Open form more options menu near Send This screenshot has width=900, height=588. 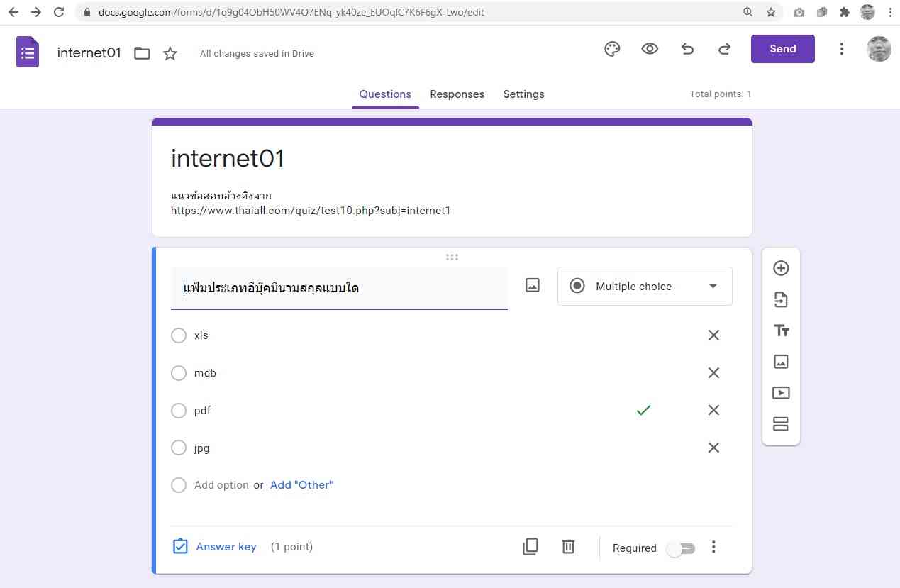tap(841, 49)
